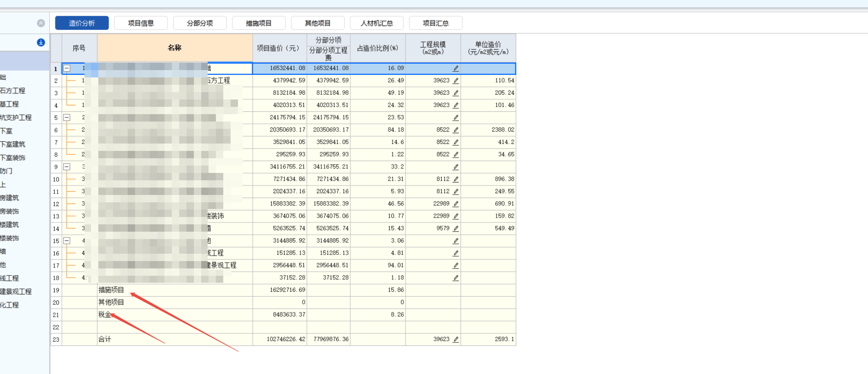Click pencil icon in row 12 scale cell
This screenshot has height=374, width=868.
455,204
